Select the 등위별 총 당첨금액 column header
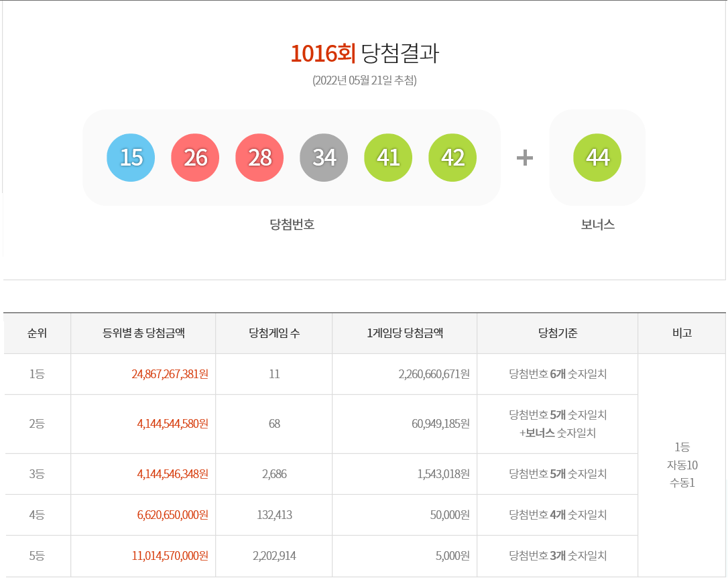 click(x=143, y=333)
